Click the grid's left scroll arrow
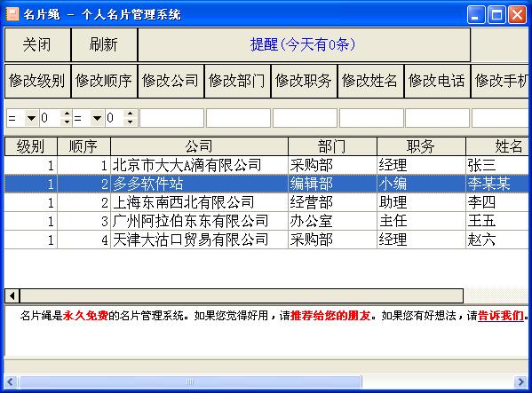This screenshot has width=532, height=393. [12, 295]
